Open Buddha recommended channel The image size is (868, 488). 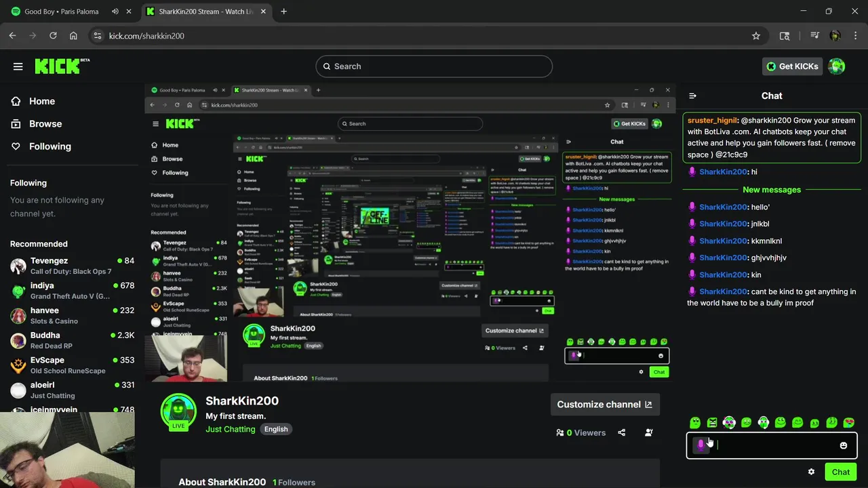pyautogui.click(x=72, y=340)
